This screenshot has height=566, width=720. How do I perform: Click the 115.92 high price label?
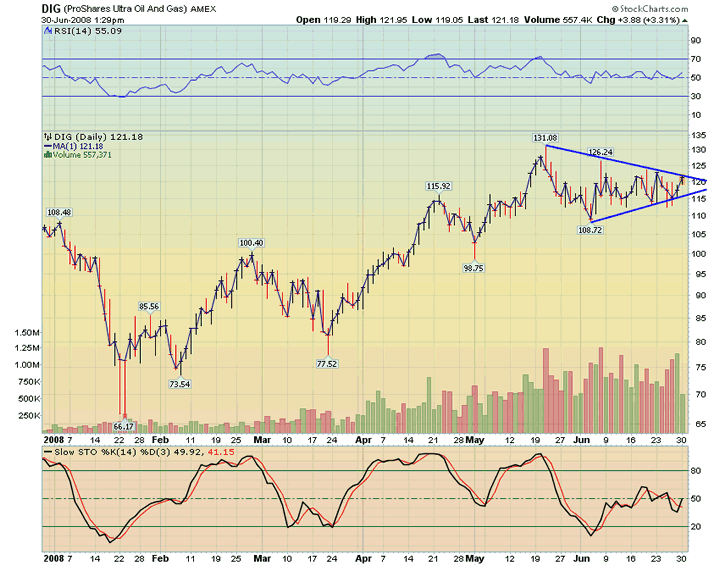438,186
